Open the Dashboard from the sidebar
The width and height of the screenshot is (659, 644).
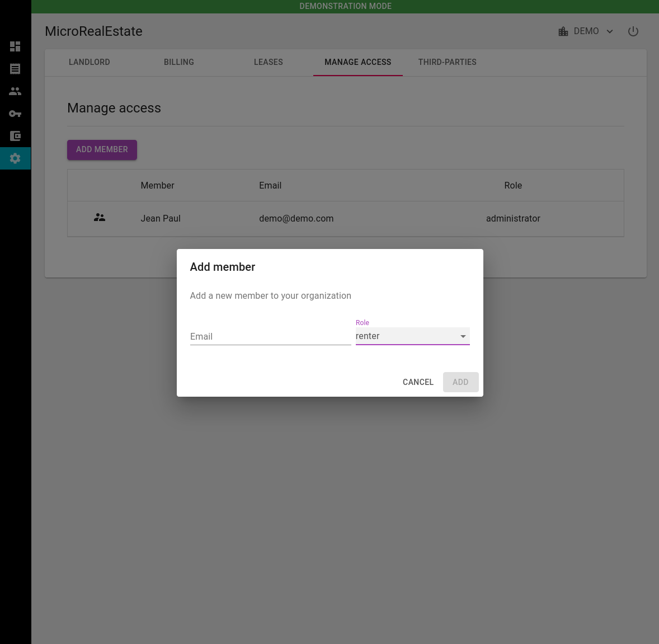pyautogui.click(x=15, y=46)
